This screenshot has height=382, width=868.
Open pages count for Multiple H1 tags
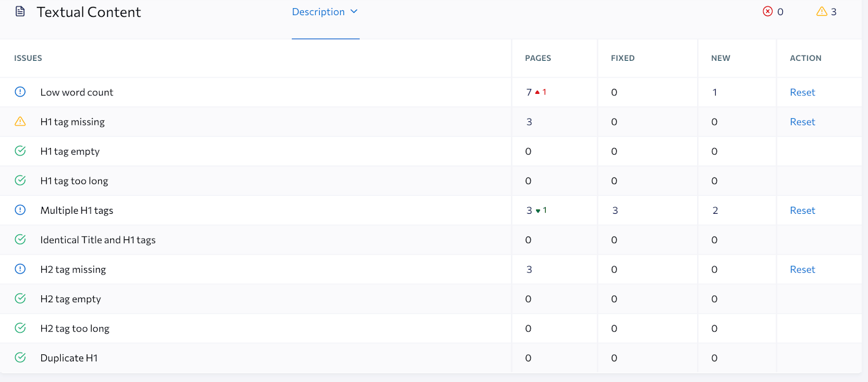coord(529,211)
